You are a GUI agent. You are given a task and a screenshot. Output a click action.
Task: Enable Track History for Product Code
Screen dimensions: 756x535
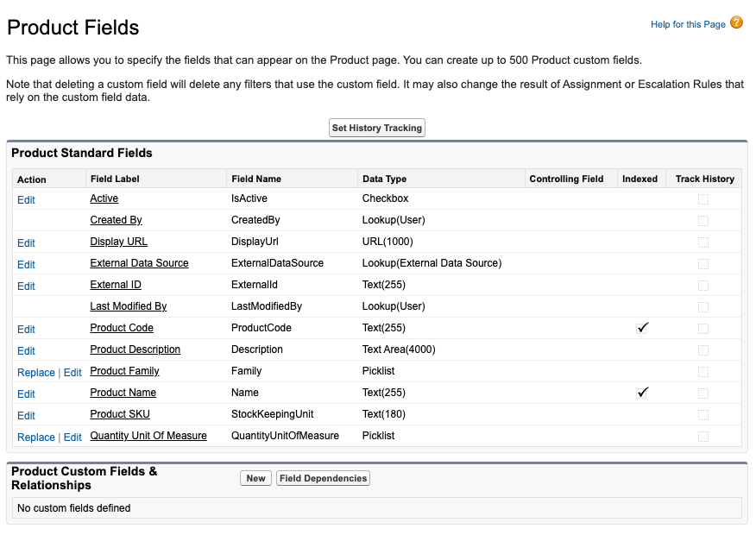coord(703,328)
